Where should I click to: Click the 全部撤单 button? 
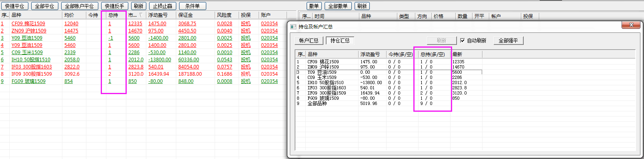(x=338, y=6)
